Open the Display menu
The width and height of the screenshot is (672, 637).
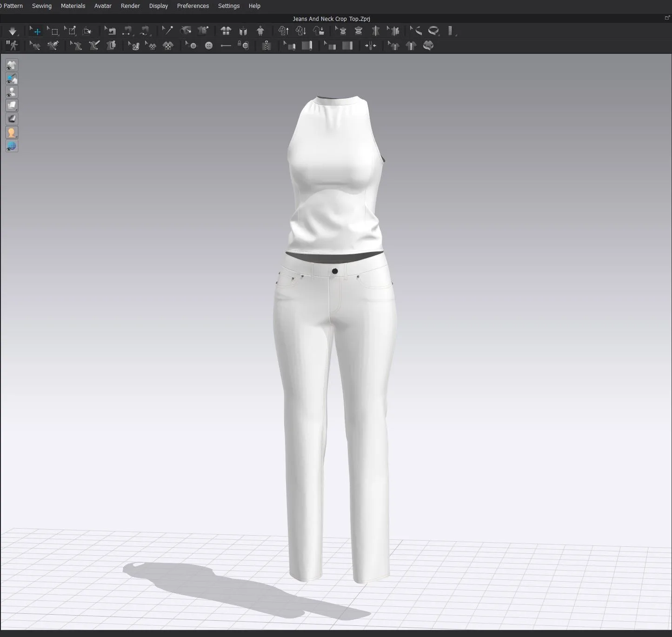click(159, 6)
